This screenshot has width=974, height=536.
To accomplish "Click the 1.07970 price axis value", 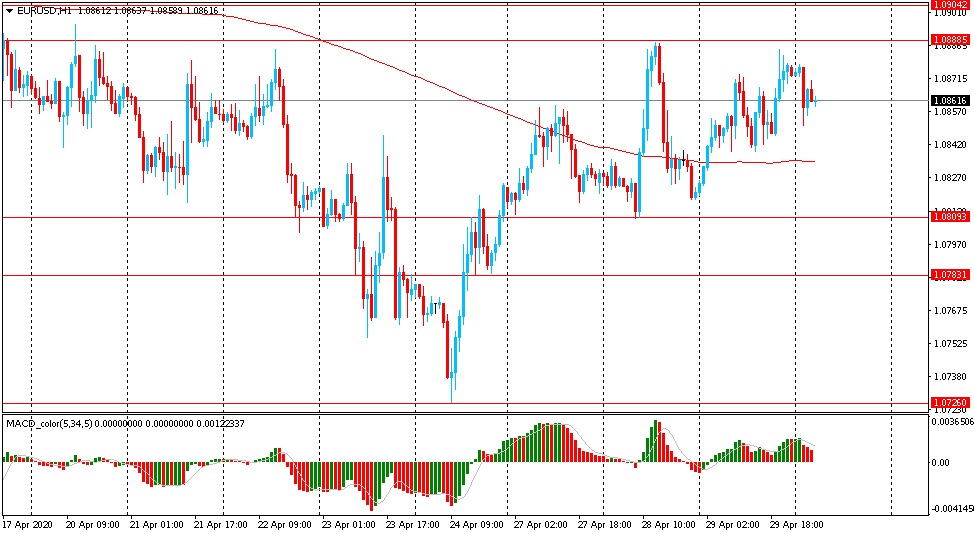I will coord(950,245).
